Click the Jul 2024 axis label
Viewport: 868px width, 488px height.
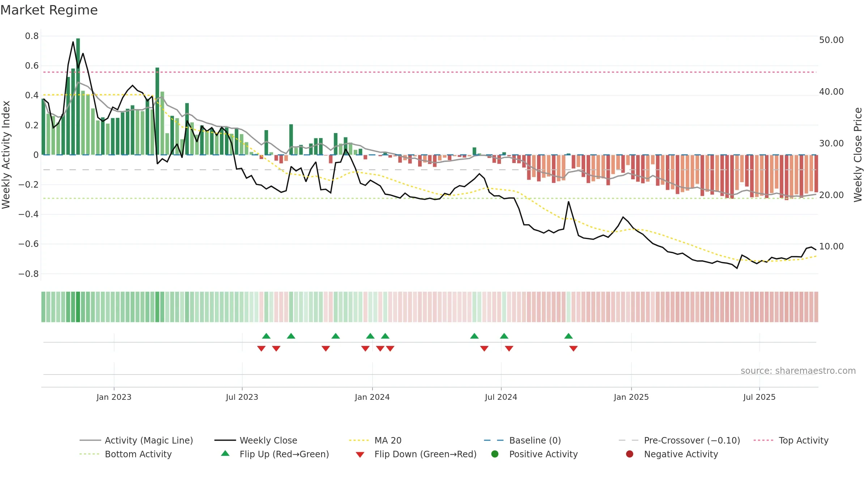pos(501,397)
